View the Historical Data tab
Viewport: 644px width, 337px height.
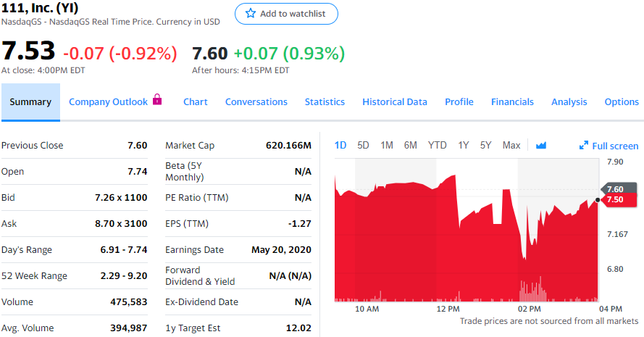click(395, 102)
